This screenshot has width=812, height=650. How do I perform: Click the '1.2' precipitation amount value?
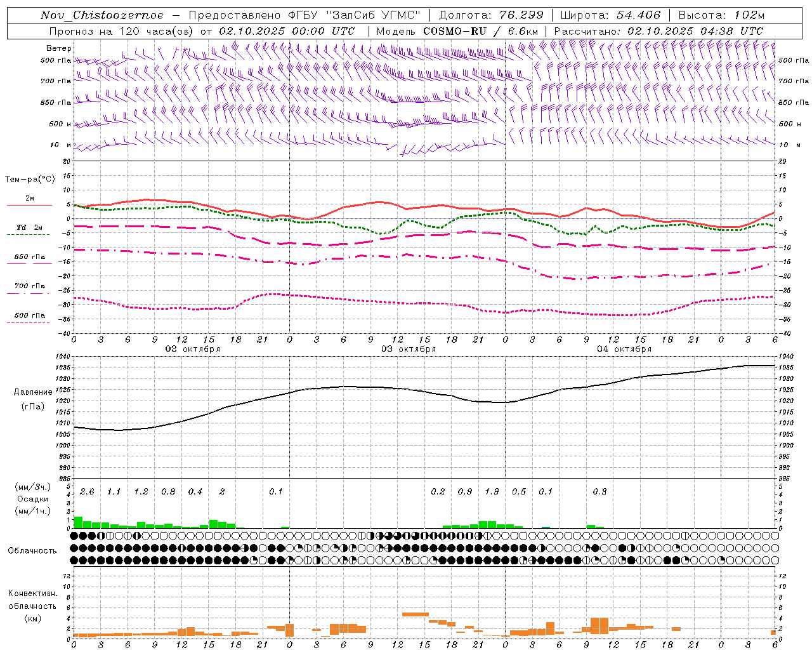pyautogui.click(x=141, y=492)
